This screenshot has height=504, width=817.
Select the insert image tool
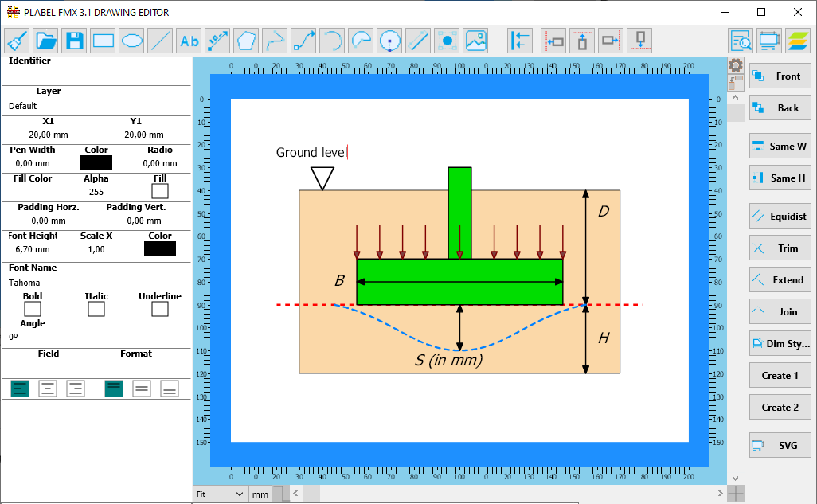476,40
